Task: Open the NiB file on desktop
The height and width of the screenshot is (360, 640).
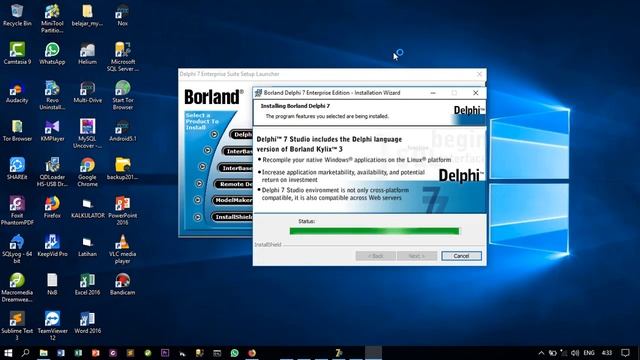Action: (x=52, y=284)
